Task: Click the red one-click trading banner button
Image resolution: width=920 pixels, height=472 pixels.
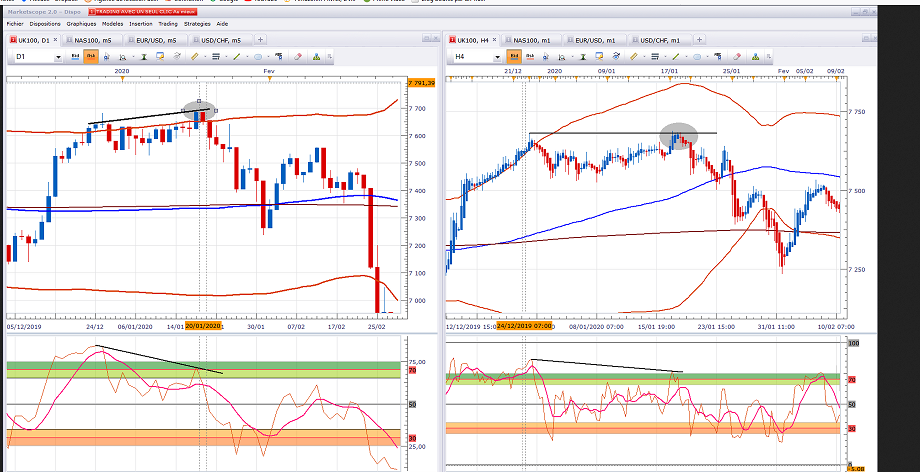Action: [141, 10]
